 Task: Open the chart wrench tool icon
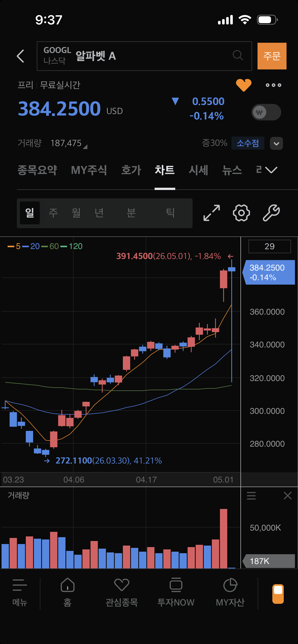tap(271, 213)
